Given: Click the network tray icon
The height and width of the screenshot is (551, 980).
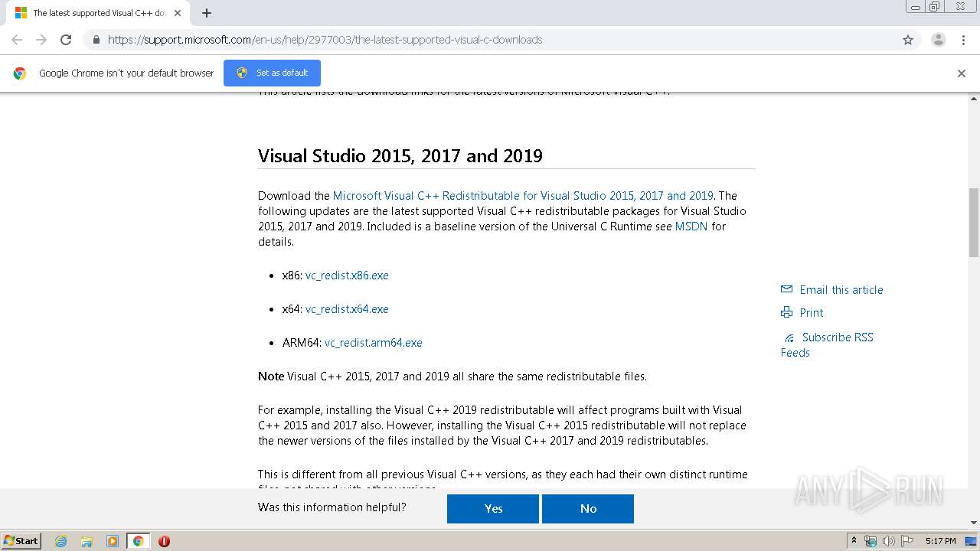Looking at the screenshot, I should click(x=871, y=541).
